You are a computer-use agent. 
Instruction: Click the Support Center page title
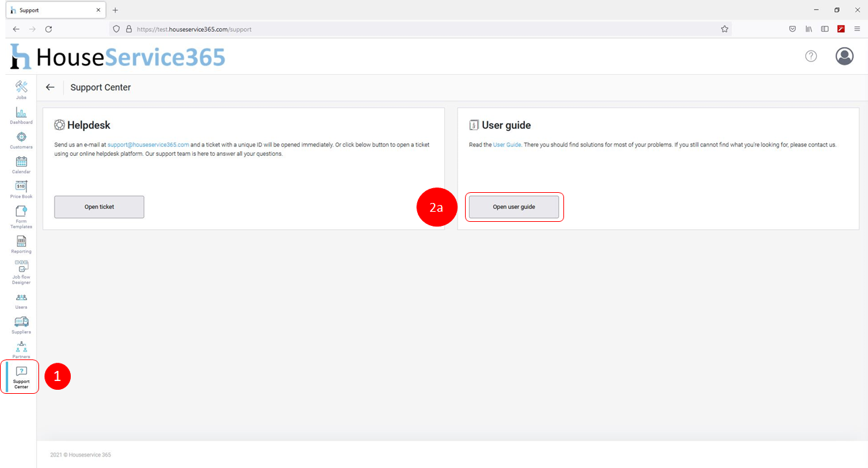[100, 87]
